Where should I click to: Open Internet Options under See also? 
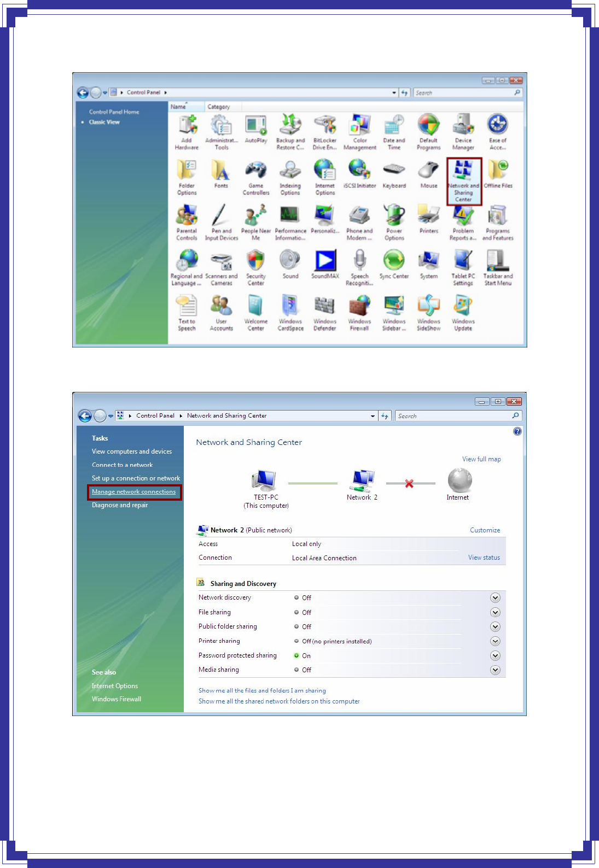click(115, 686)
